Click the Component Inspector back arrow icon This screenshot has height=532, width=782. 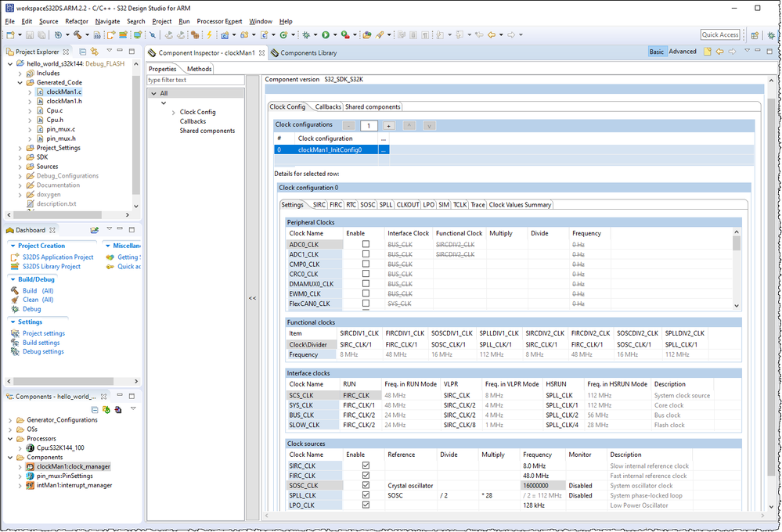(x=719, y=52)
